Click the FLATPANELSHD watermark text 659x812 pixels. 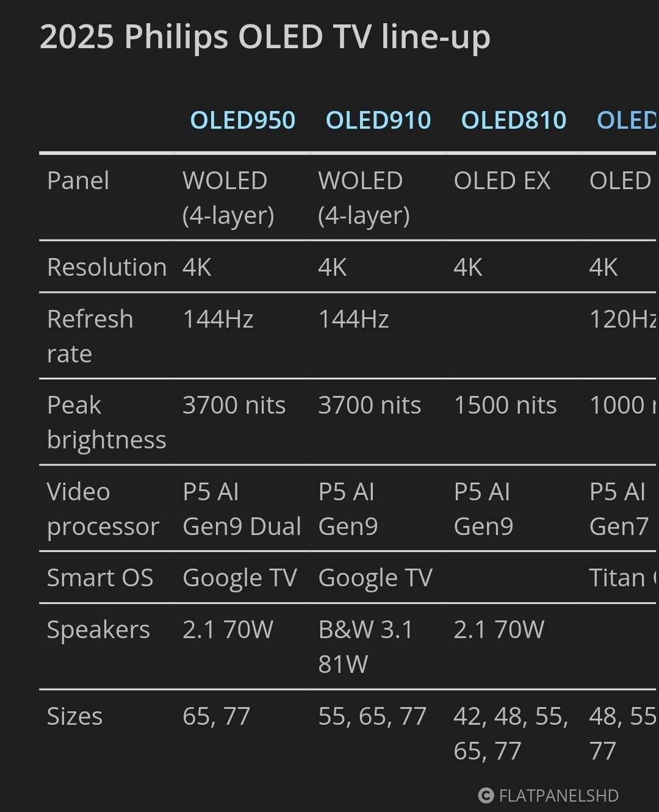click(558, 796)
